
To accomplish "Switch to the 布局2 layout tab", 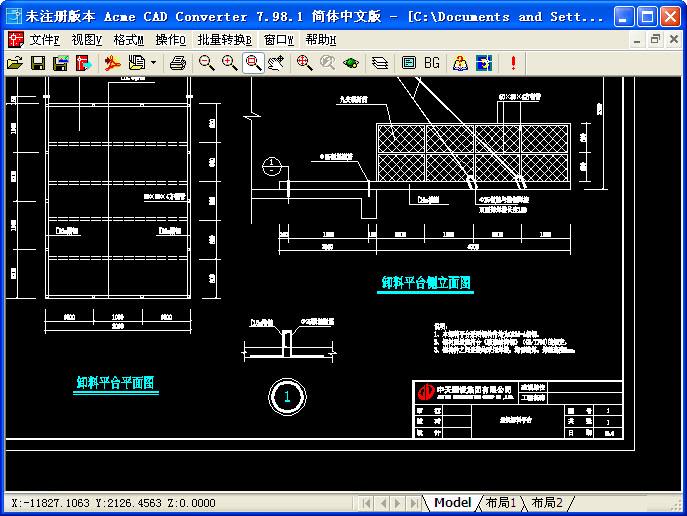I will click(547, 502).
